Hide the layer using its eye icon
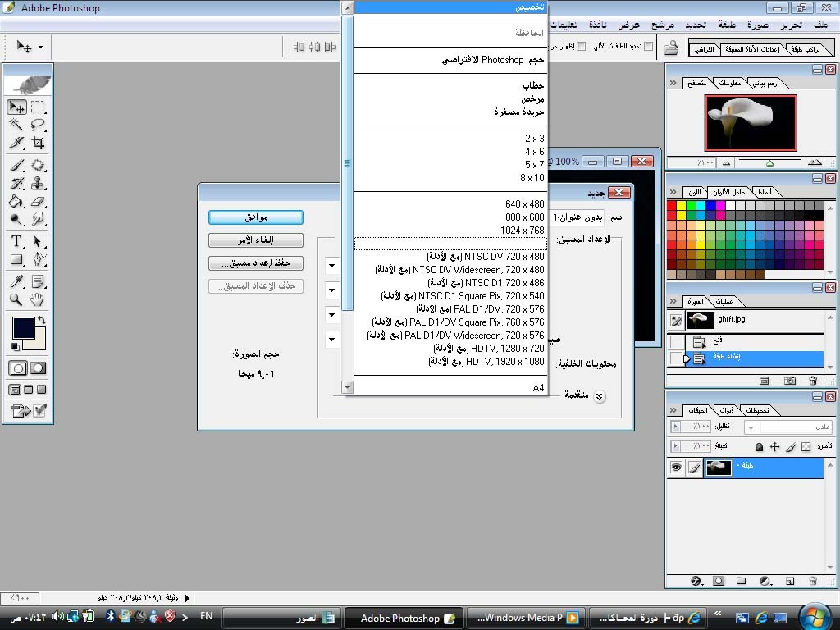The height and width of the screenshot is (630, 840). (677, 468)
